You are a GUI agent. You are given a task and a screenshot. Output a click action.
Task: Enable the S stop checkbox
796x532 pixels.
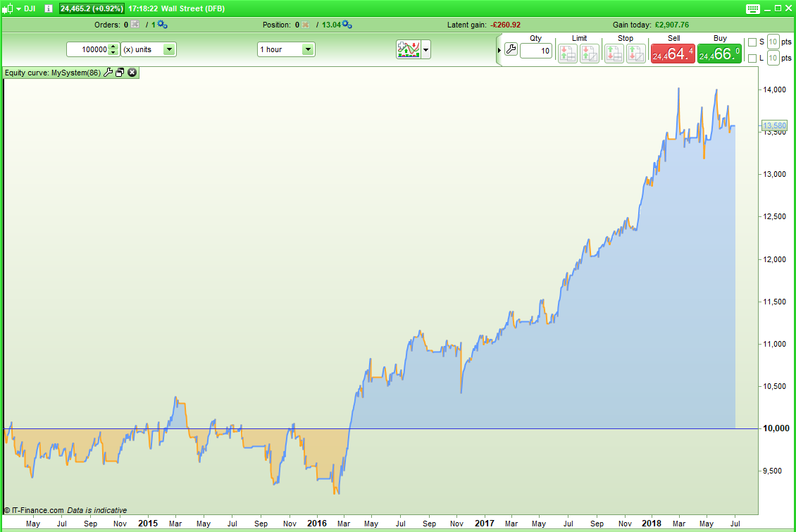pyautogui.click(x=752, y=42)
